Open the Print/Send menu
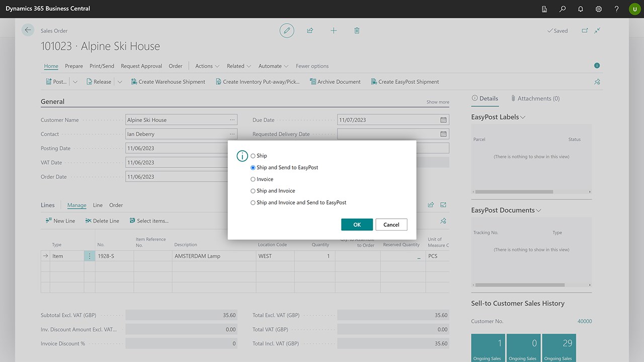The image size is (644, 362). [102, 66]
